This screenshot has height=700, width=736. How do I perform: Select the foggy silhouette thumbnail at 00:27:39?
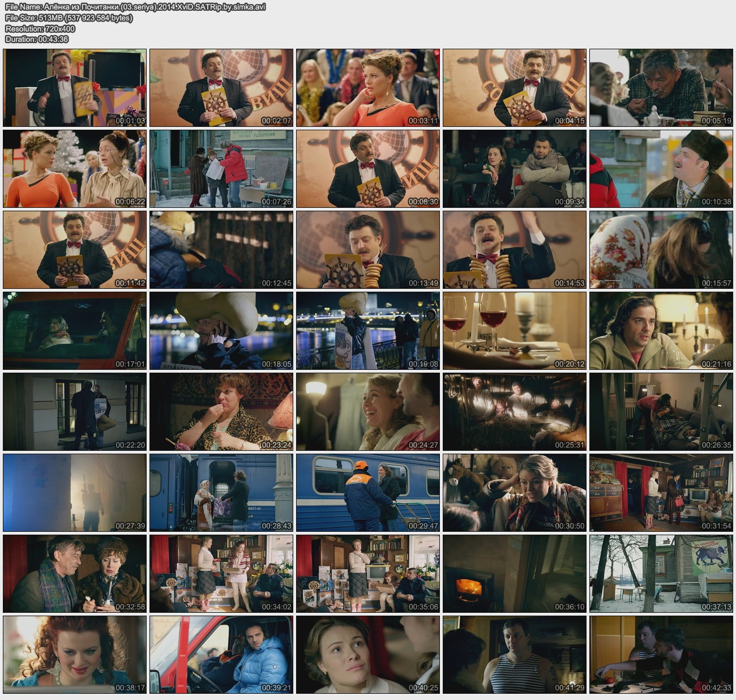pyautogui.click(x=75, y=493)
